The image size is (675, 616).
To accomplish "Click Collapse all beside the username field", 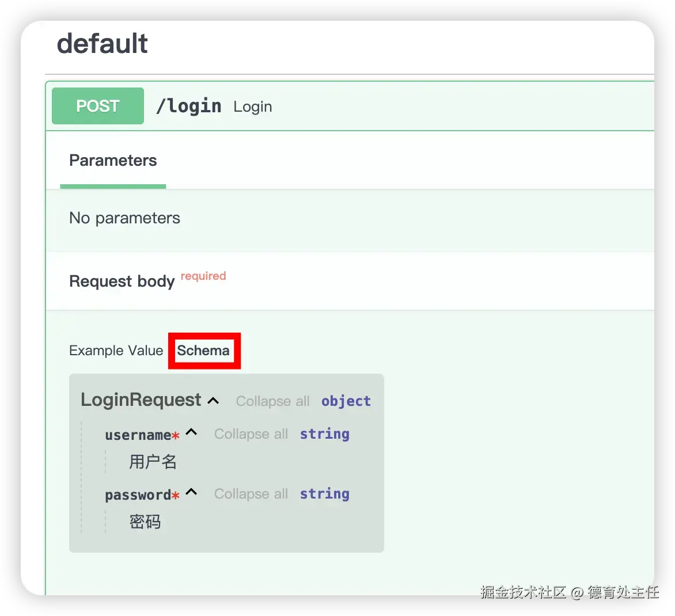I will [x=251, y=434].
